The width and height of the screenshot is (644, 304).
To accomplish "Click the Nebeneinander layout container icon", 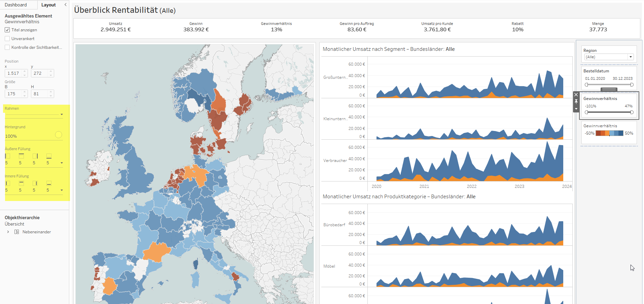I will tap(17, 232).
